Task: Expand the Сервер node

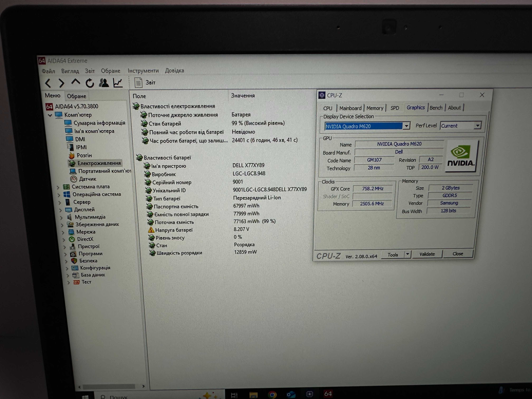Action: [x=60, y=203]
